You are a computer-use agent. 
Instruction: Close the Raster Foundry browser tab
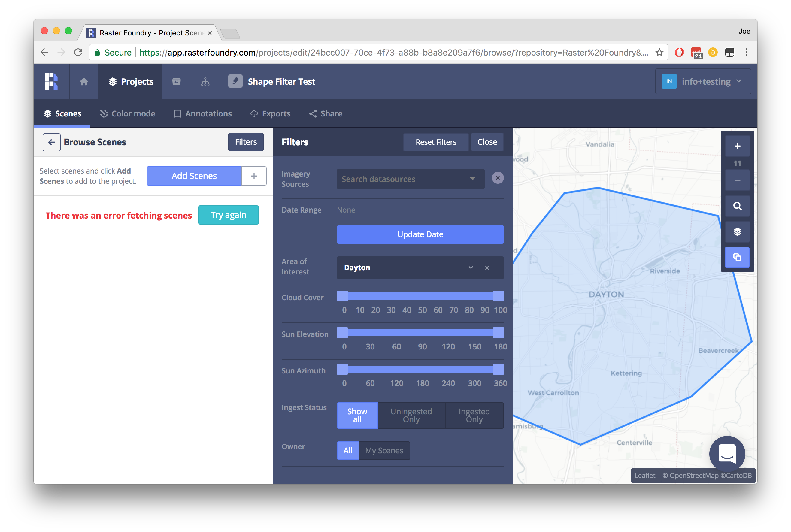click(210, 33)
